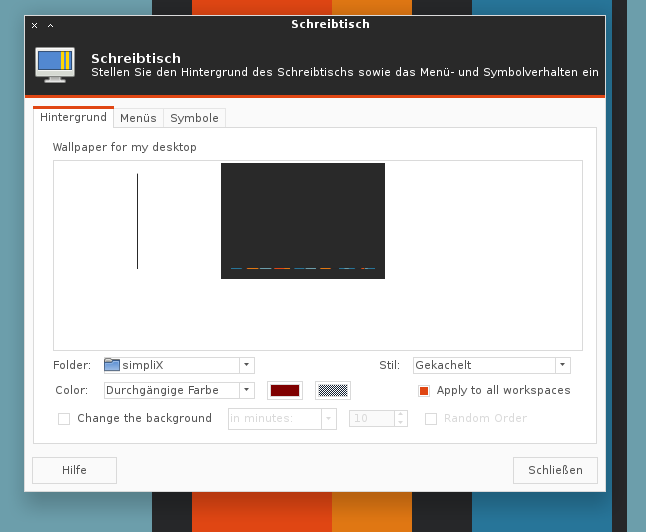This screenshot has width=646, height=532.
Task: Select the dark wallpaper thumbnail
Action: [x=302, y=221]
